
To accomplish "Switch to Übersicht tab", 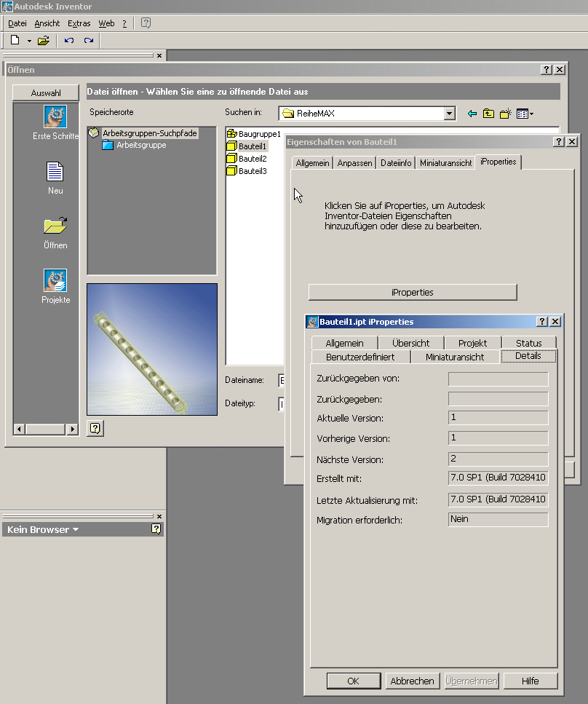I will coord(410,343).
